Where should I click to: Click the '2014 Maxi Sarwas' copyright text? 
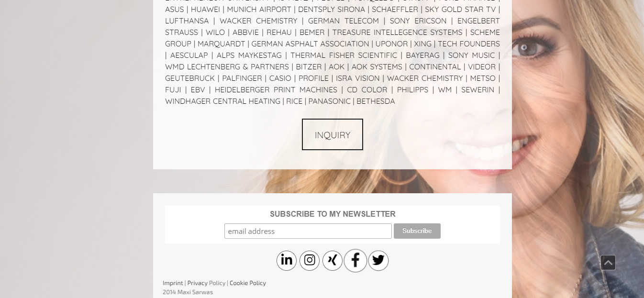188,292
